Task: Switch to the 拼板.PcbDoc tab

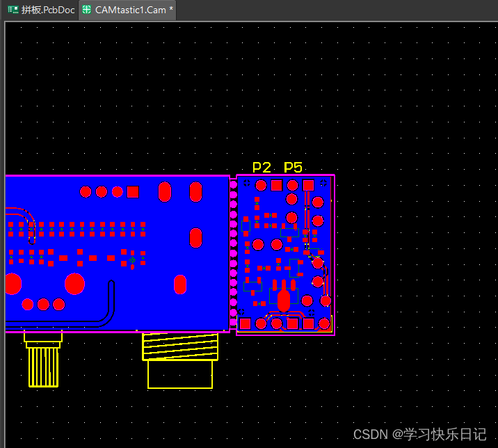Action: pyautogui.click(x=41, y=10)
